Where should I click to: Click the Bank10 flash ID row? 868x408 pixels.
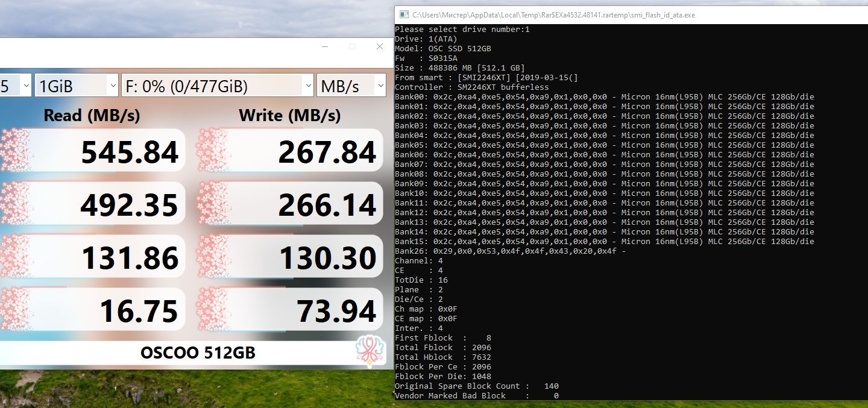605,193
